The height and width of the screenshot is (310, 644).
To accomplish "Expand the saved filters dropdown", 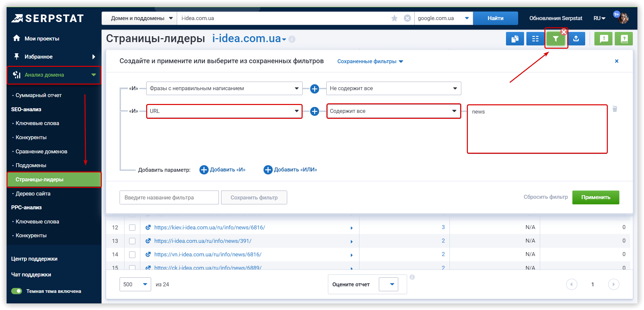I will pos(370,62).
